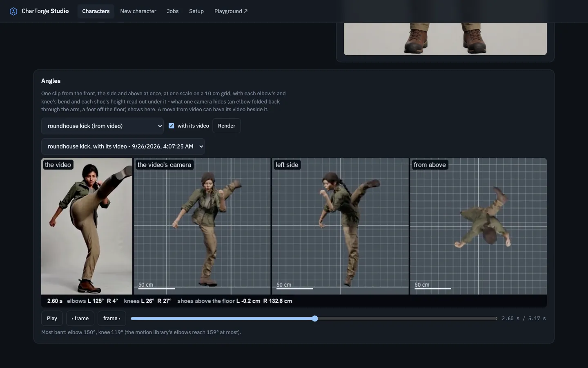Open the render history dropdown dated 9/26/2026
Screen dimensions: 588x368
coord(123,146)
